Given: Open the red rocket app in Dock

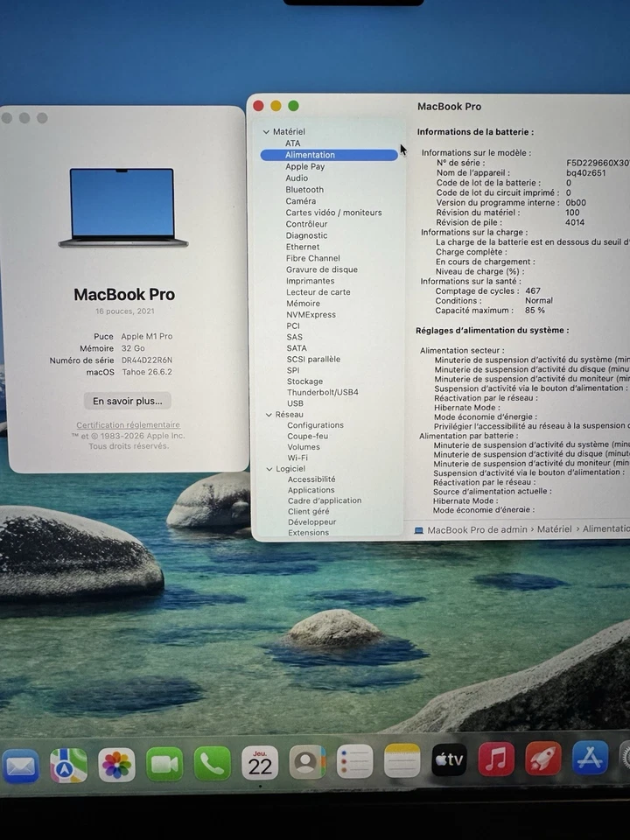Looking at the screenshot, I should point(543,758).
